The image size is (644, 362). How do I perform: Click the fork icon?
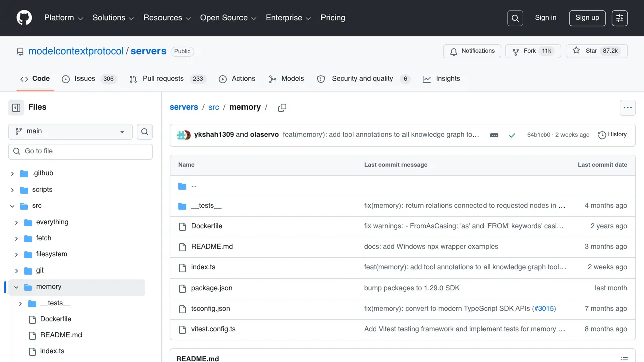[516, 51]
